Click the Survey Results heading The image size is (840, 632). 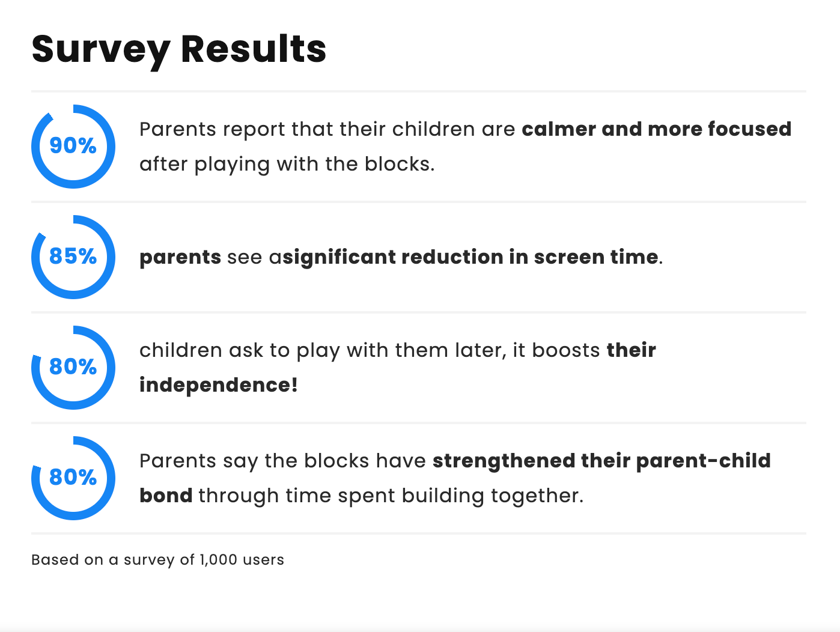179,49
